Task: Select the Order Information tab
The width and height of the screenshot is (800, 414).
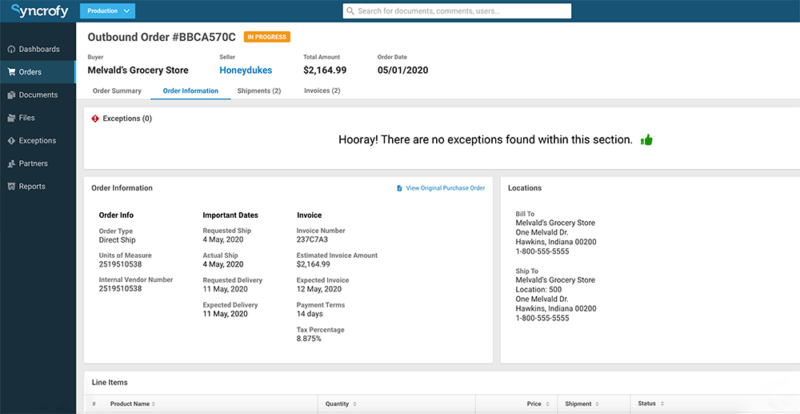Action: pos(190,91)
